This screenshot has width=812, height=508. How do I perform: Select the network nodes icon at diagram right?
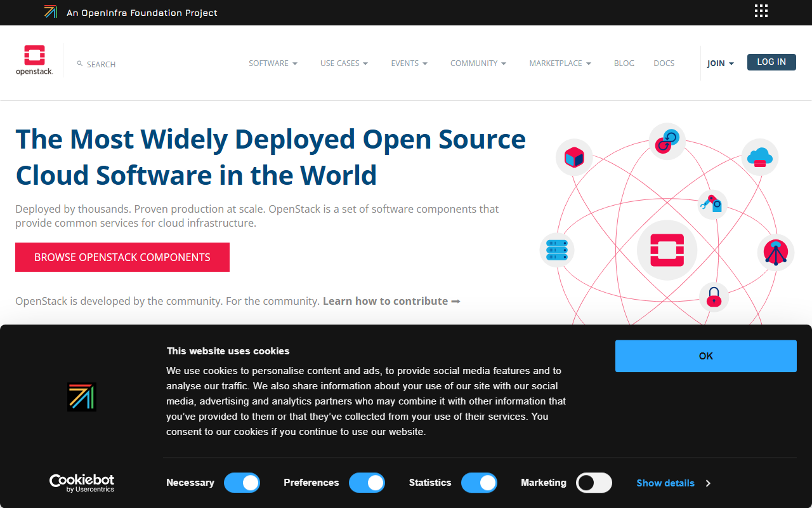click(776, 252)
